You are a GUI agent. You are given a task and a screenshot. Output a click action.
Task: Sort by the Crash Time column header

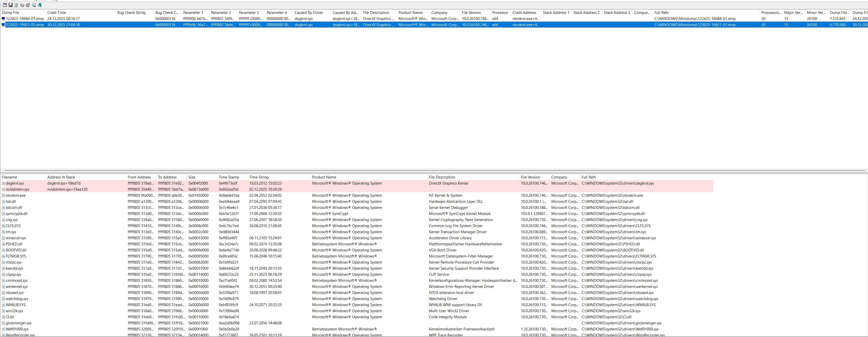point(56,13)
